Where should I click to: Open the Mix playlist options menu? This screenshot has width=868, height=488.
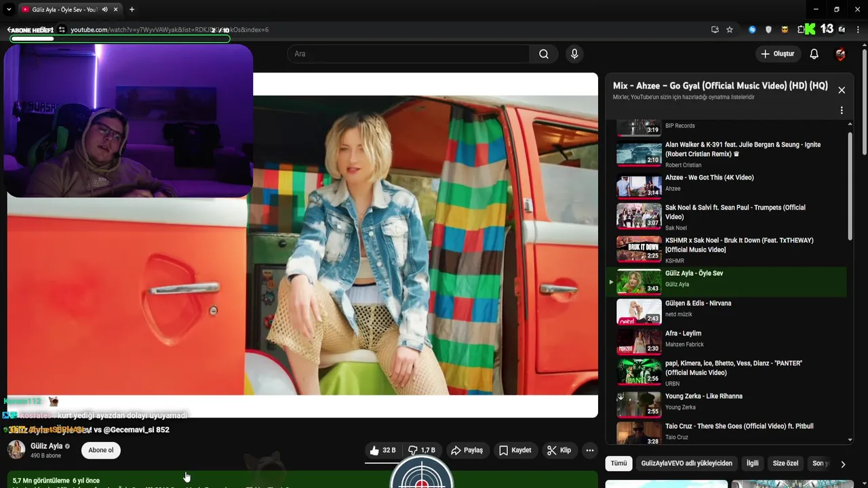[842, 110]
